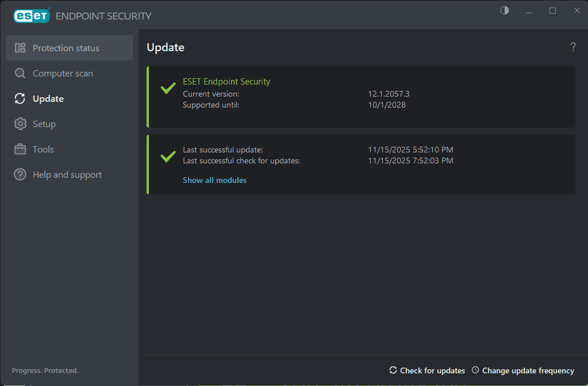The width and height of the screenshot is (588, 386).
Task: Open Tools from the sidebar
Action: pyautogui.click(x=70, y=149)
